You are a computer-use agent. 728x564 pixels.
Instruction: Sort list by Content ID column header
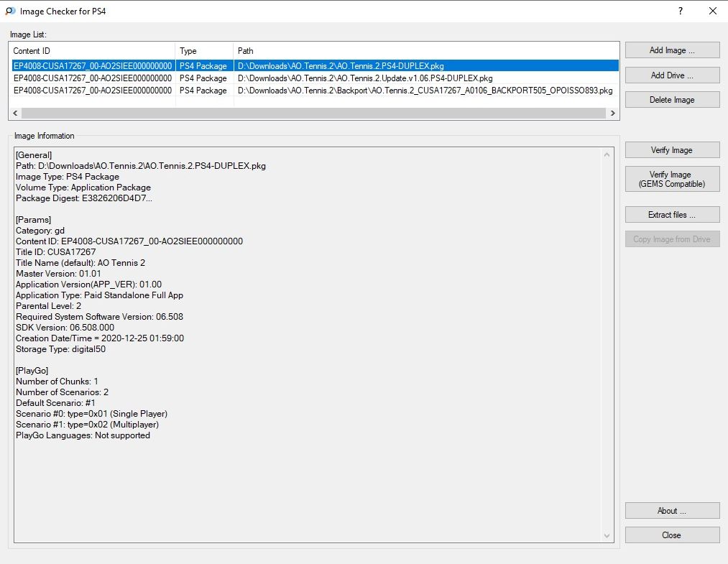[92, 51]
